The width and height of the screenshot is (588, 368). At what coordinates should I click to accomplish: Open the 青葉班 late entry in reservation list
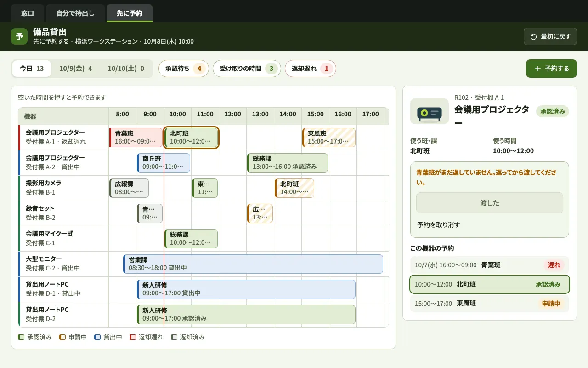tap(490, 265)
